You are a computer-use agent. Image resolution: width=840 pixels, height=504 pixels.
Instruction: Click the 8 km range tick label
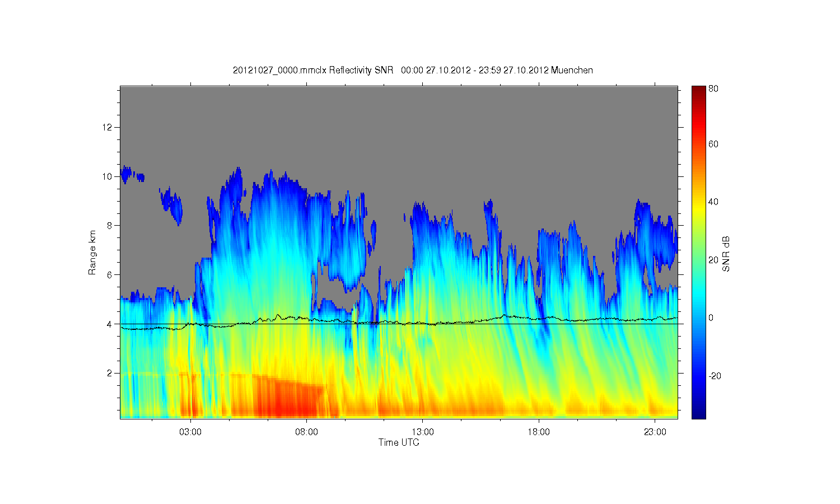[110, 226]
